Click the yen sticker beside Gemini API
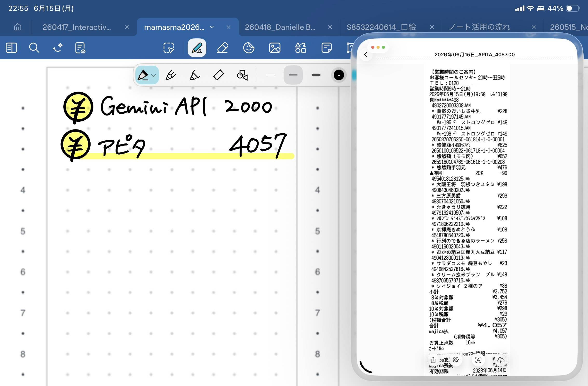588x386 pixels. (78, 108)
